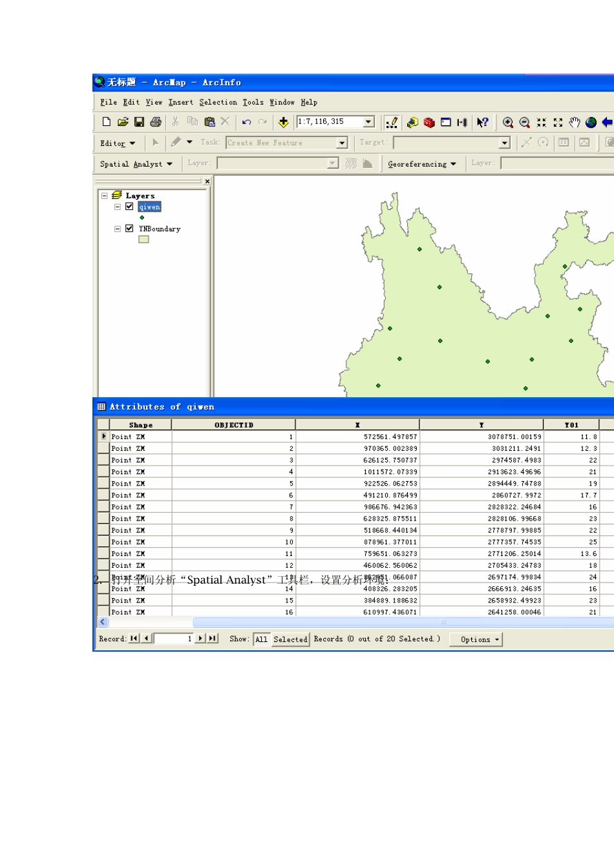Click the New Map File icon
The height and width of the screenshot is (868, 614).
[107, 122]
